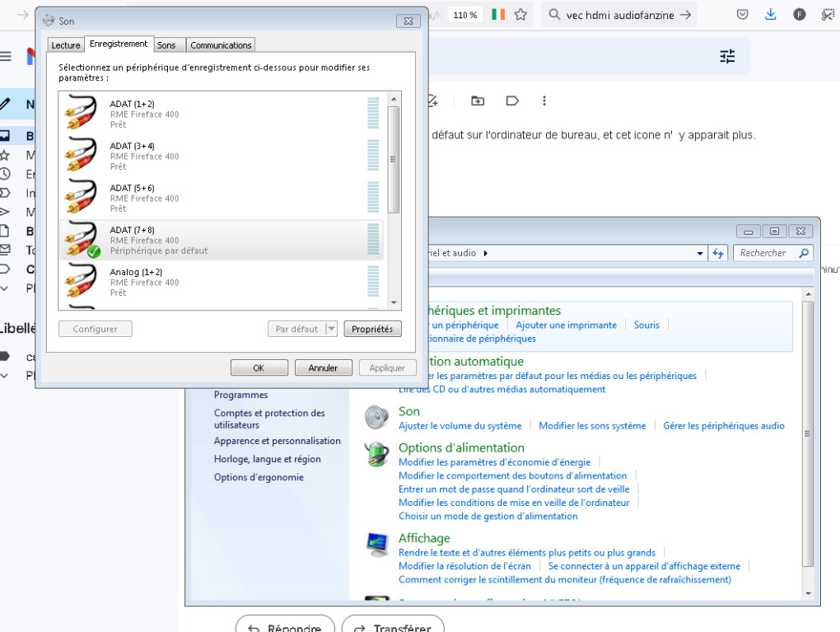Open the Gmail hamburger main menu

point(6,56)
